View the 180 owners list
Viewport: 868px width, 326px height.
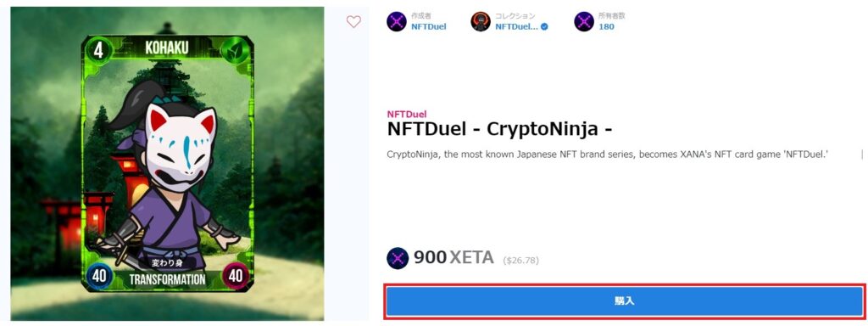pyautogui.click(x=606, y=26)
